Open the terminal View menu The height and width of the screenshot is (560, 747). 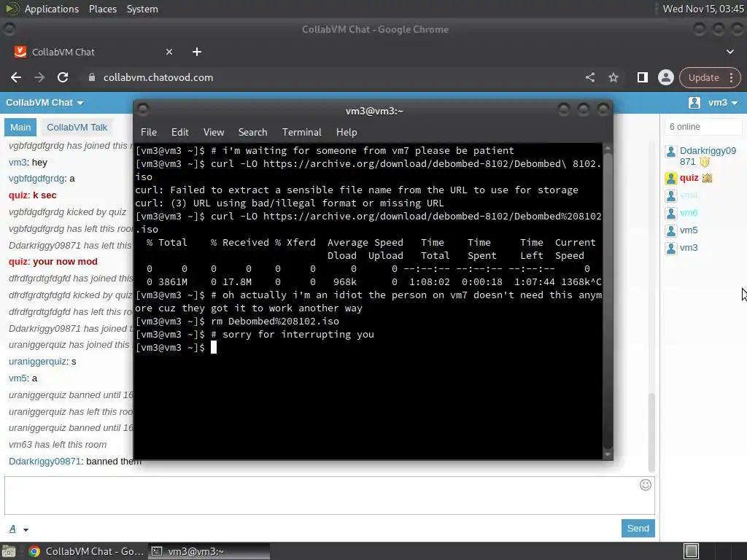(x=214, y=133)
